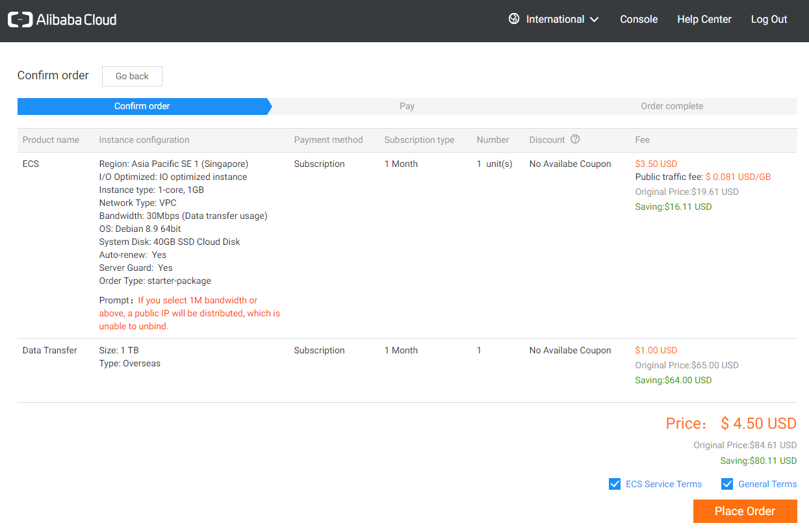
Task: Click the globe icon beside International
Action: click(514, 19)
